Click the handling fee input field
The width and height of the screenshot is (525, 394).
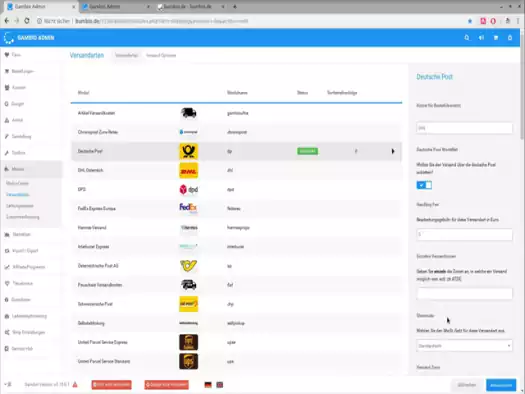point(464,235)
